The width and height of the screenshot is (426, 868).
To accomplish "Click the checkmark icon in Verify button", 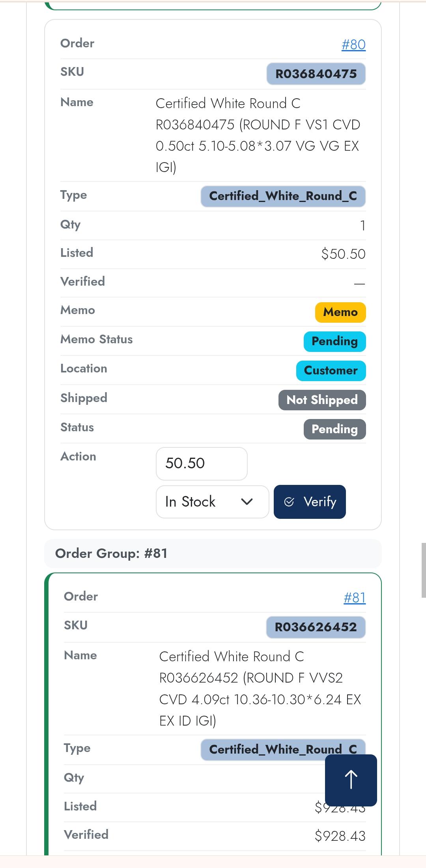I will point(289,502).
